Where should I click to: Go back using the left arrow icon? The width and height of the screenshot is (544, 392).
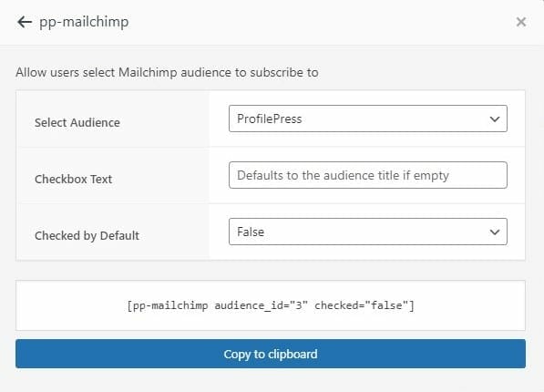[25, 22]
